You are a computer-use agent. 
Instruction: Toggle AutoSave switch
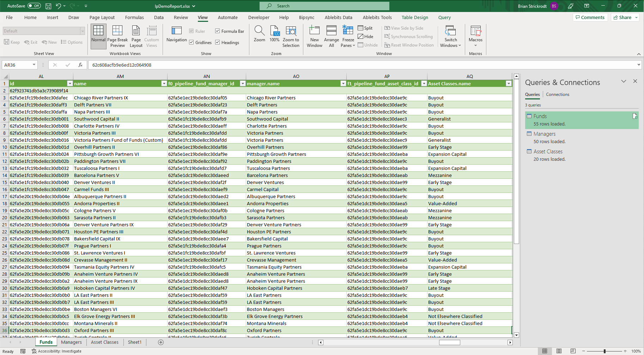34,6
